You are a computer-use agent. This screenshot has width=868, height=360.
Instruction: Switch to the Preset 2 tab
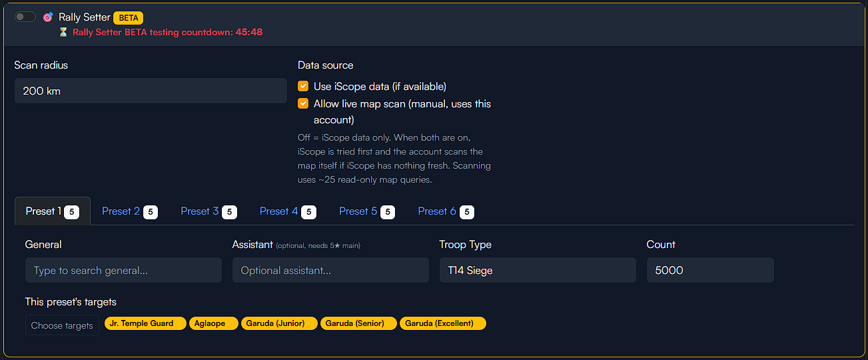click(x=130, y=211)
